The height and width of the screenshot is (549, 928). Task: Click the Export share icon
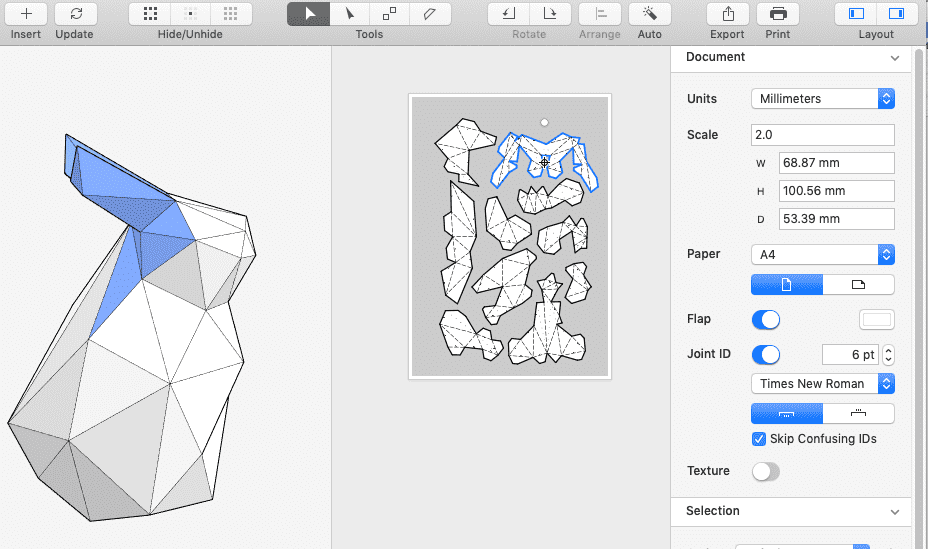tap(728, 14)
